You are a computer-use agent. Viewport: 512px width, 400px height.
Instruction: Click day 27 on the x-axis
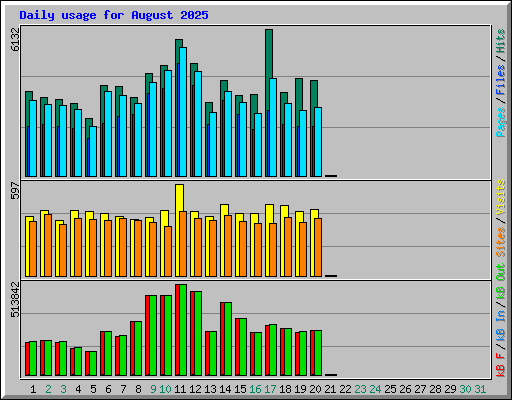click(420, 389)
